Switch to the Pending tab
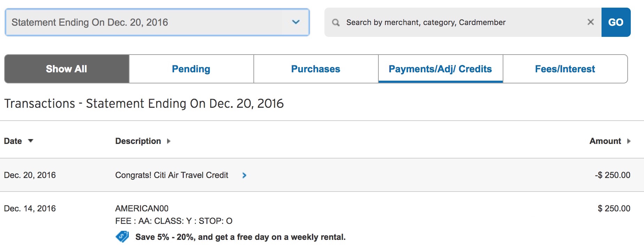This screenshot has height=251, width=644. (191, 69)
